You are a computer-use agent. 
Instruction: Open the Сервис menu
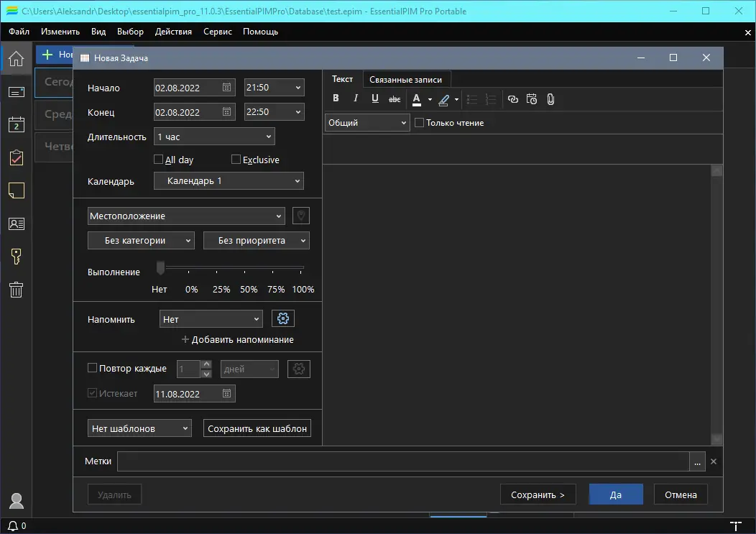(218, 31)
